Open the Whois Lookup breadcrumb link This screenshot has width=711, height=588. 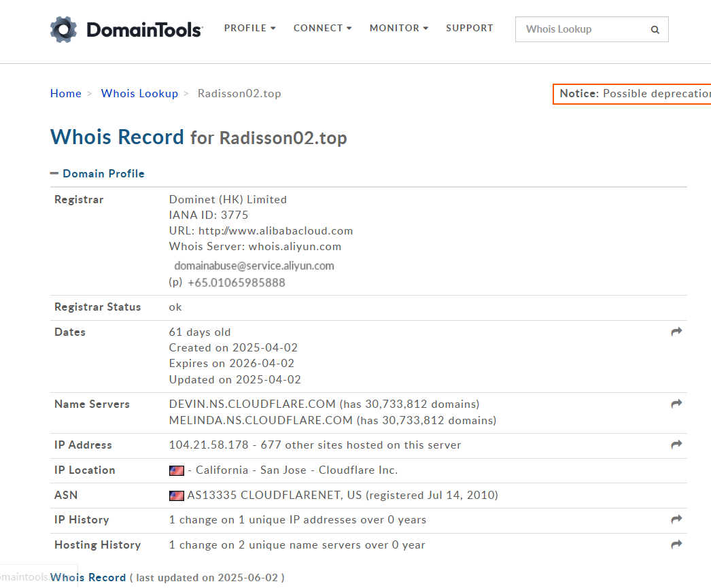coord(139,93)
